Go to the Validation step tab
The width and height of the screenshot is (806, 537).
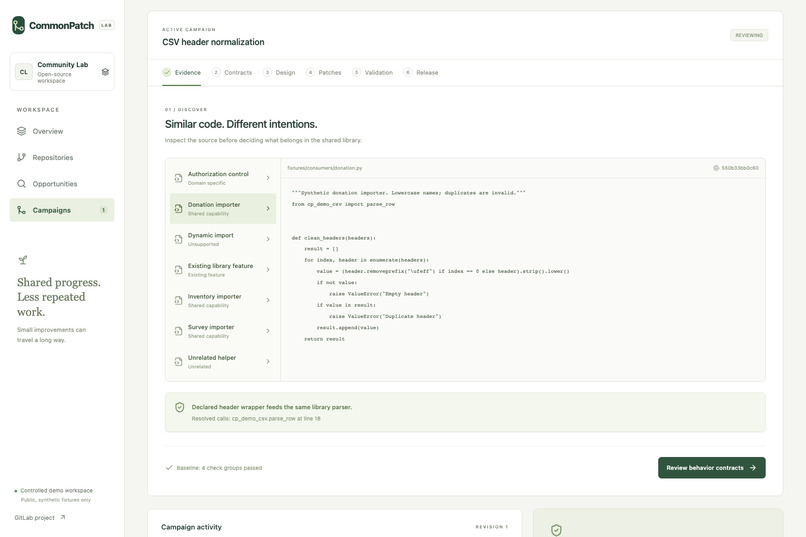(x=373, y=72)
